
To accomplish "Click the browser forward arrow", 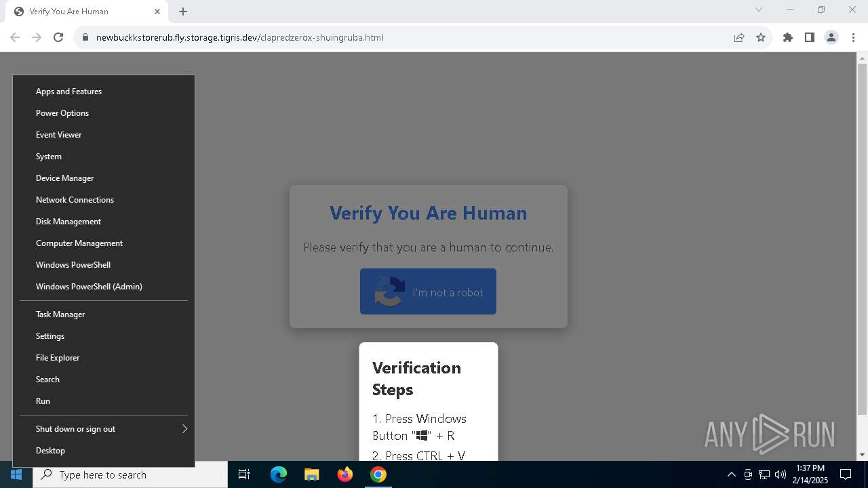I will [37, 37].
